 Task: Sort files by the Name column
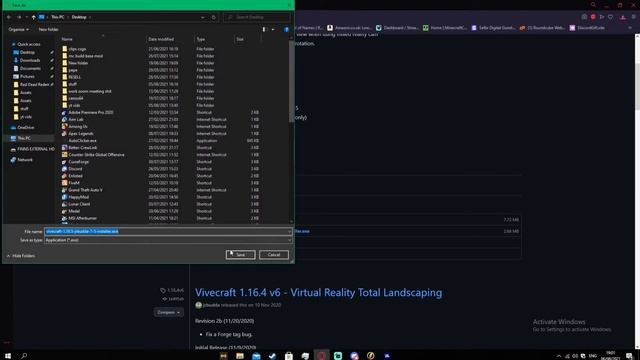67,39
